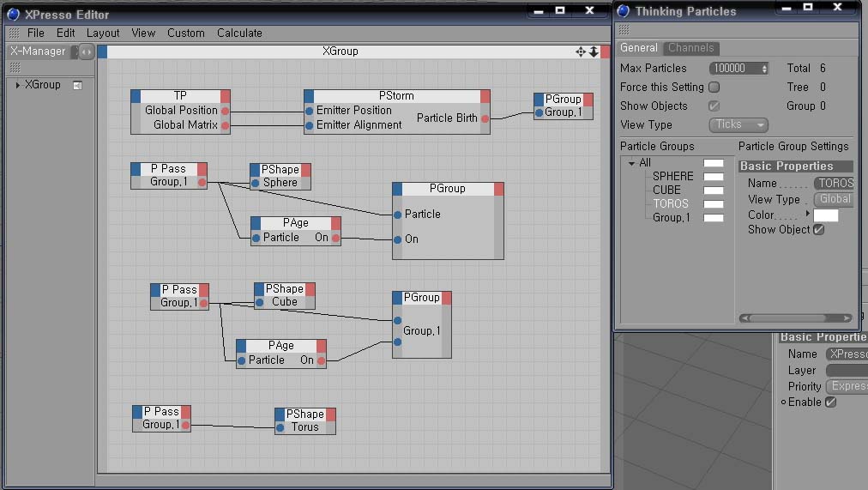Select the PStorm node title

396,96
